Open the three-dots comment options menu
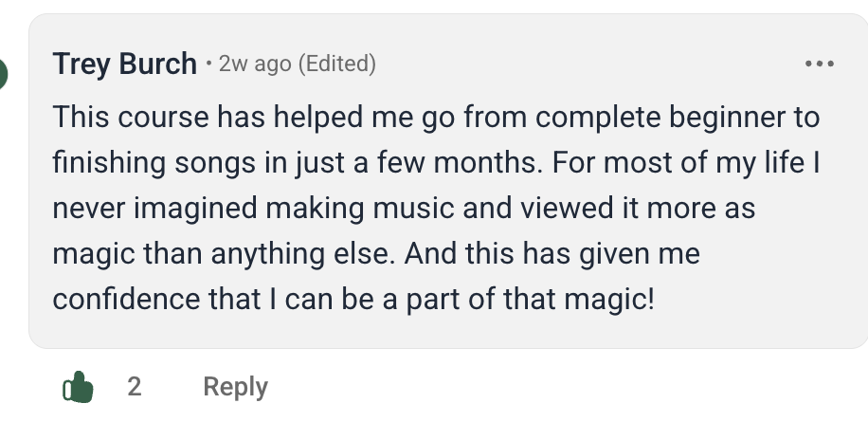The image size is (868, 440). tap(819, 64)
